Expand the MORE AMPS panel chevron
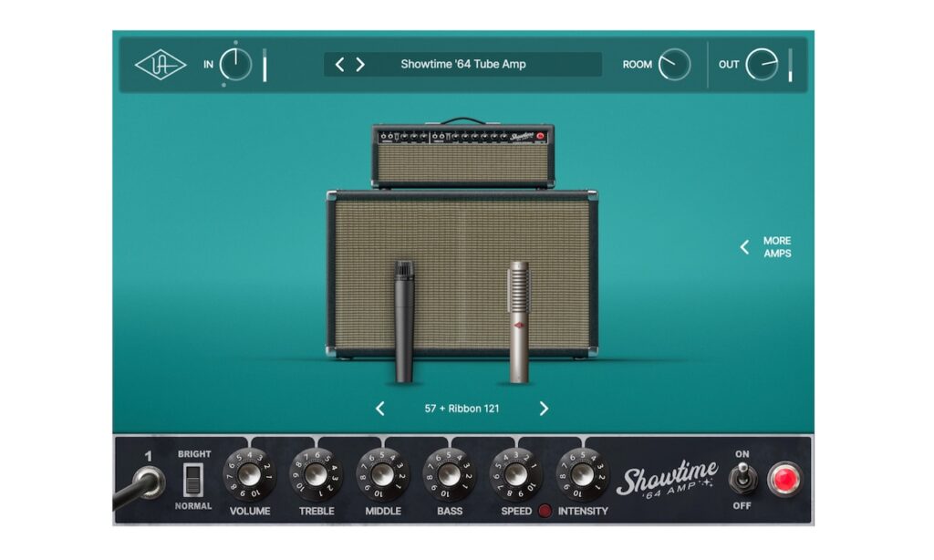The image size is (934, 560). [x=744, y=247]
